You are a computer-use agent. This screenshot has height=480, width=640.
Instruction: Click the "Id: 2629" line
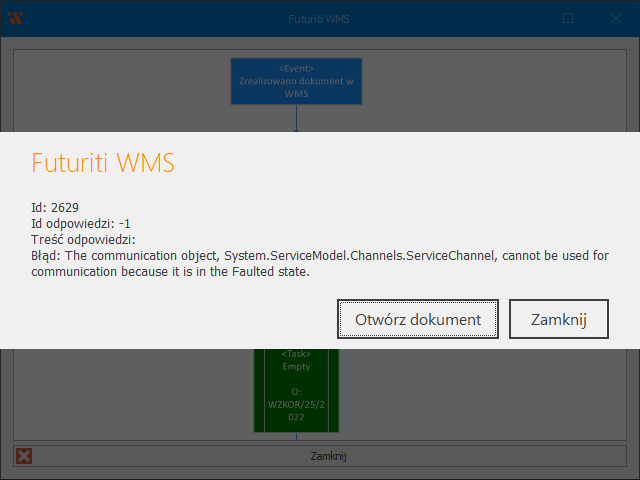coord(56,207)
